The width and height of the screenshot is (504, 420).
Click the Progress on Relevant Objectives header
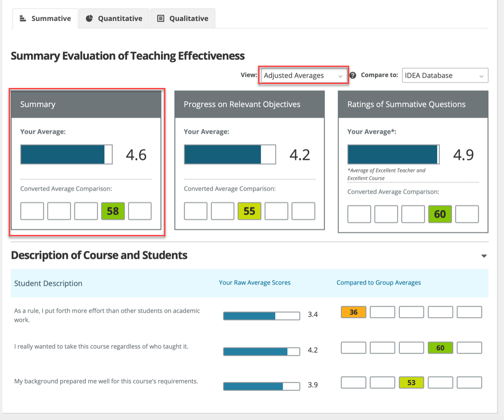pyautogui.click(x=249, y=105)
